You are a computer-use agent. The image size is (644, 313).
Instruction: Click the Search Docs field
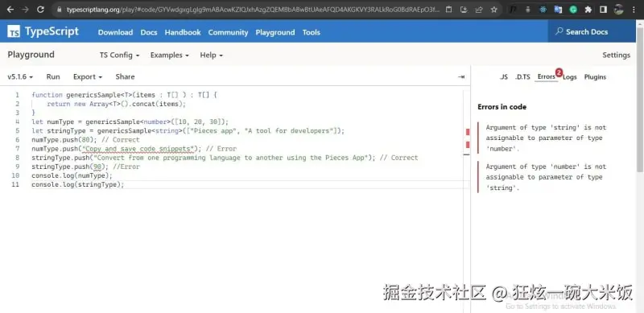coord(592,31)
